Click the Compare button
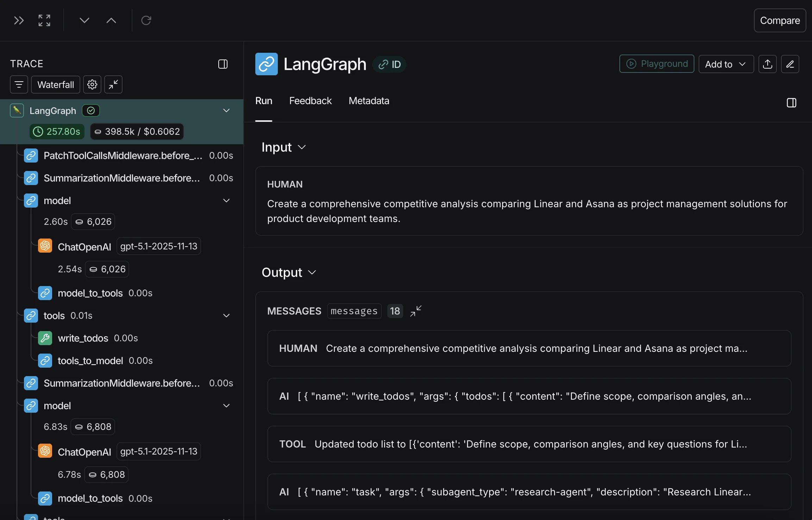This screenshot has height=520, width=812. click(x=780, y=20)
